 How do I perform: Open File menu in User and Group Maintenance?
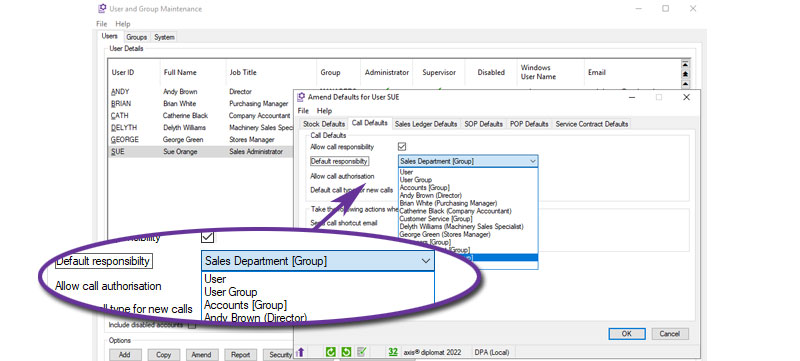click(x=102, y=24)
